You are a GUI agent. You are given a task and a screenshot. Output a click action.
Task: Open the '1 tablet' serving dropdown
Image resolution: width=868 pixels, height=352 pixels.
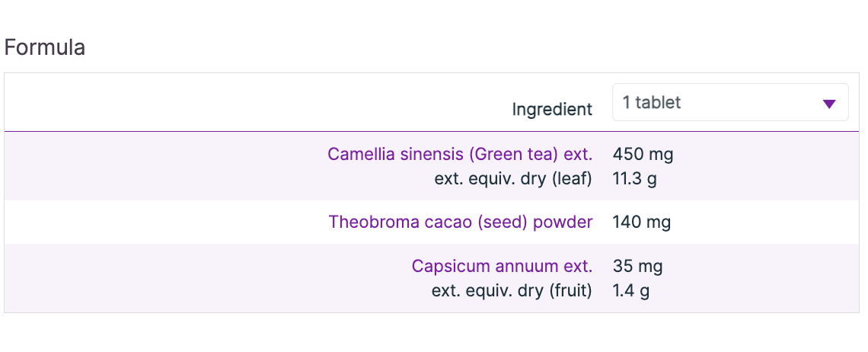click(729, 102)
